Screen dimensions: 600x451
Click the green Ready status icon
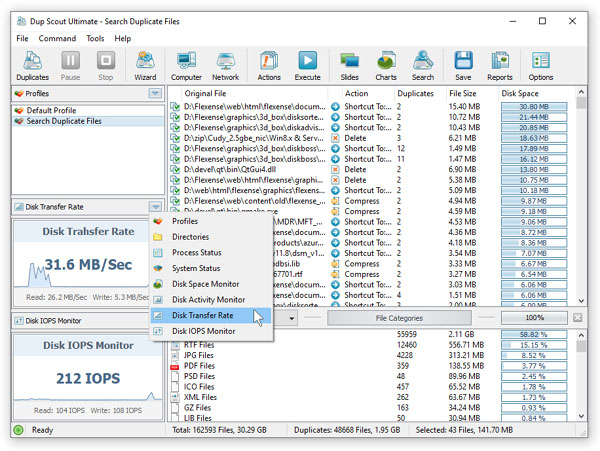click(x=18, y=430)
